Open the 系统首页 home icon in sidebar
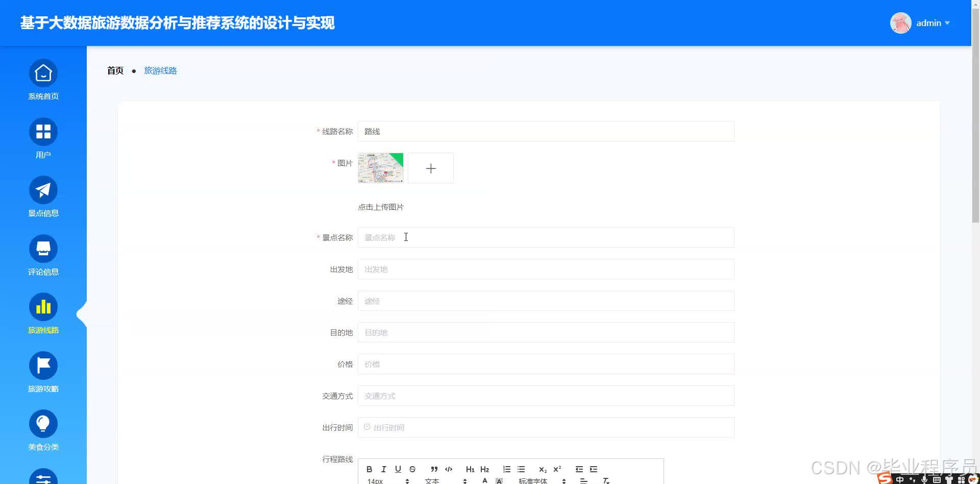This screenshot has width=980, height=484. point(43,74)
